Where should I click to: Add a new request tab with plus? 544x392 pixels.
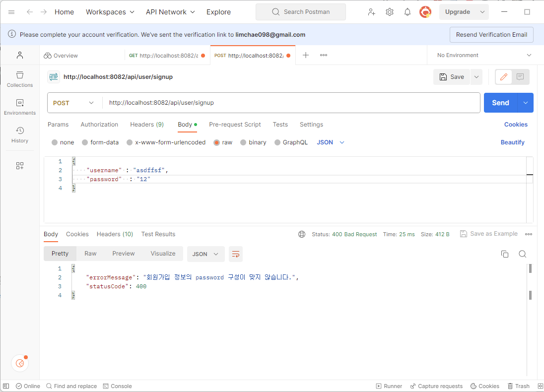coord(306,55)
